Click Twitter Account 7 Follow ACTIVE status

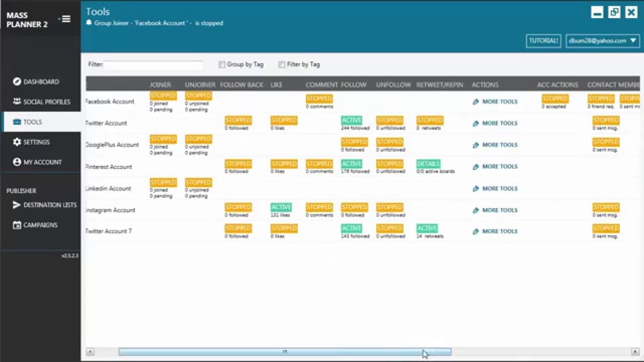(x=351, y=228)
